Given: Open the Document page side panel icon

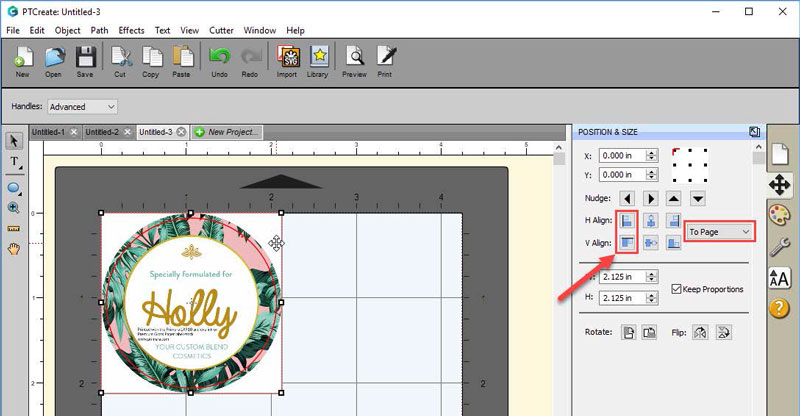Looking at the screenshot, I should (x=780, y=154).
